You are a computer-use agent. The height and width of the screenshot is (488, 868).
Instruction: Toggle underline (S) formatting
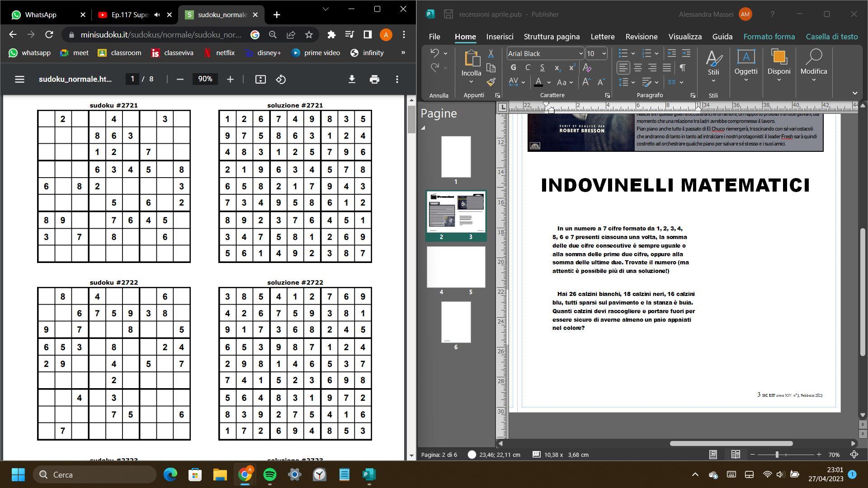[542, 68]
